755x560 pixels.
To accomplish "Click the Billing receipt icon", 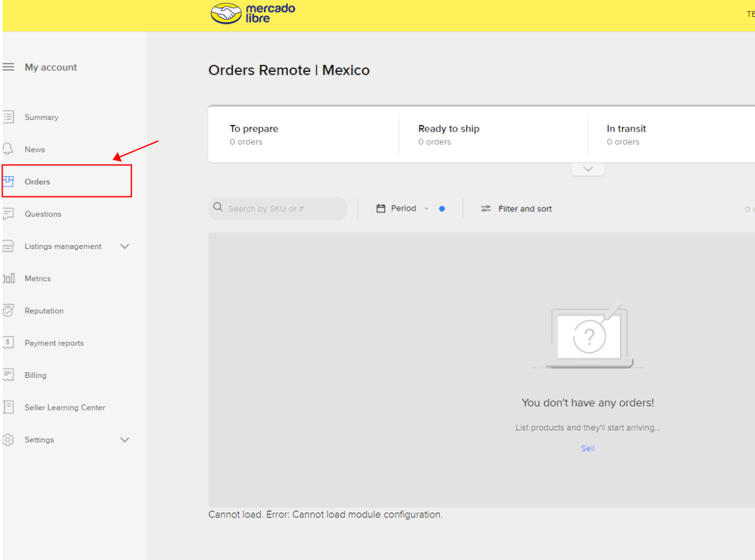I will click(8, 375).
